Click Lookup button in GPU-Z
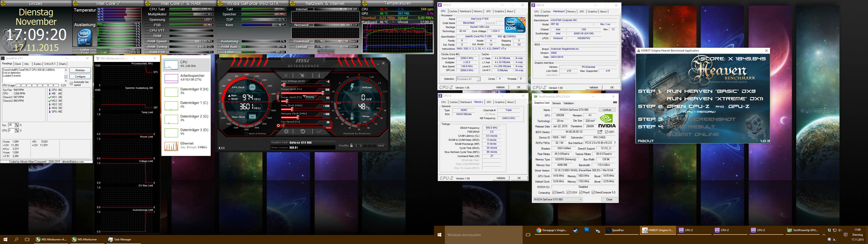Image resolution: width=868 pixels, height=244 pixels. [x=607, y=110]
